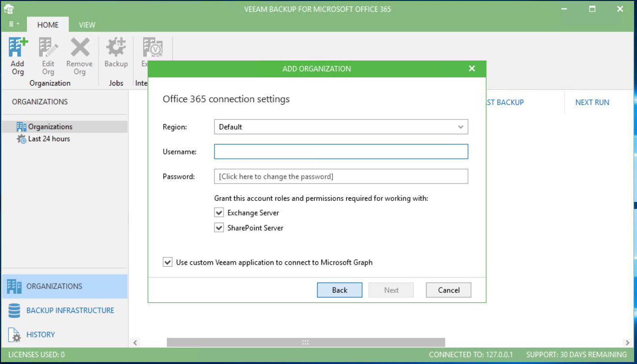This screenshot has width=637, height=364.
Task: Click the Region combo box arrow
Action: click(x=461, y=127)
